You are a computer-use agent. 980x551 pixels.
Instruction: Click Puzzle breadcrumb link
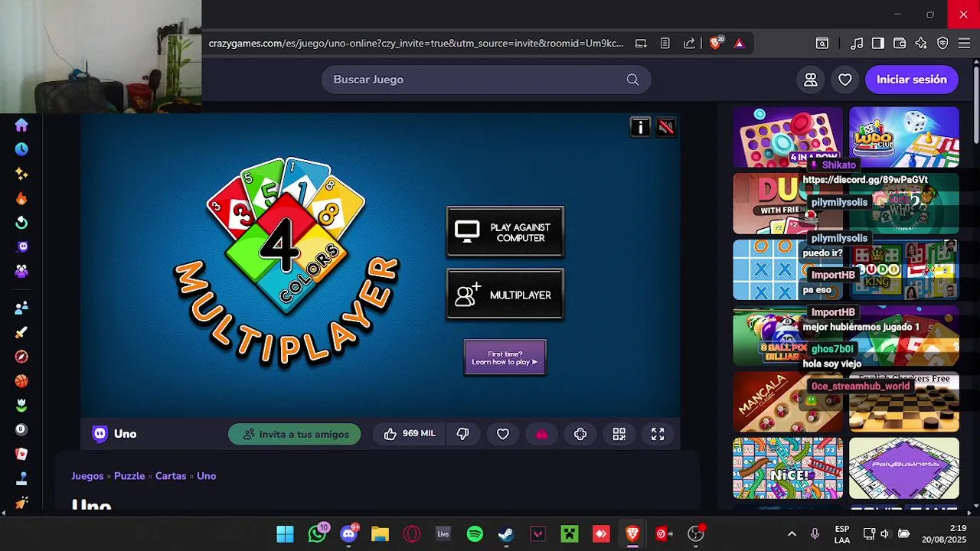(129, 476)
